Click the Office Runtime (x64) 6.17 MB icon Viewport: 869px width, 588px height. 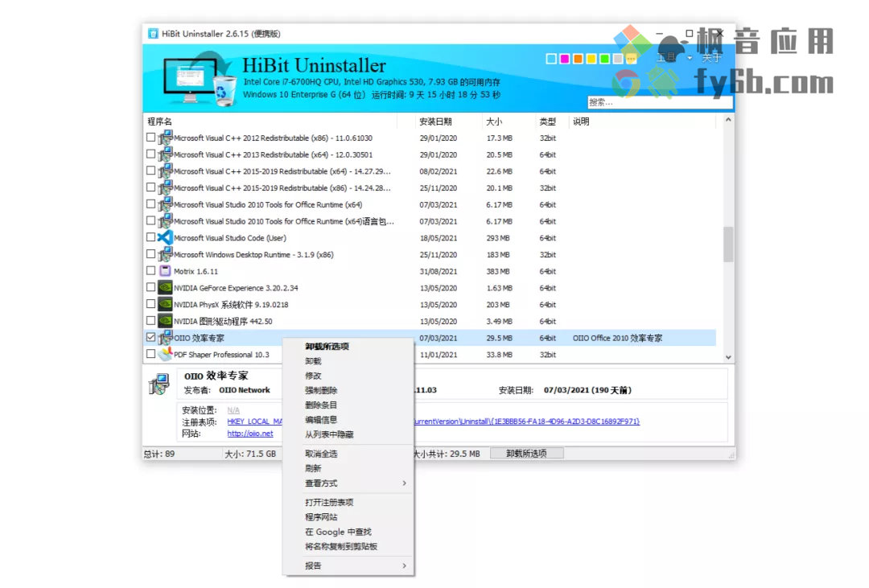point(165,204)
